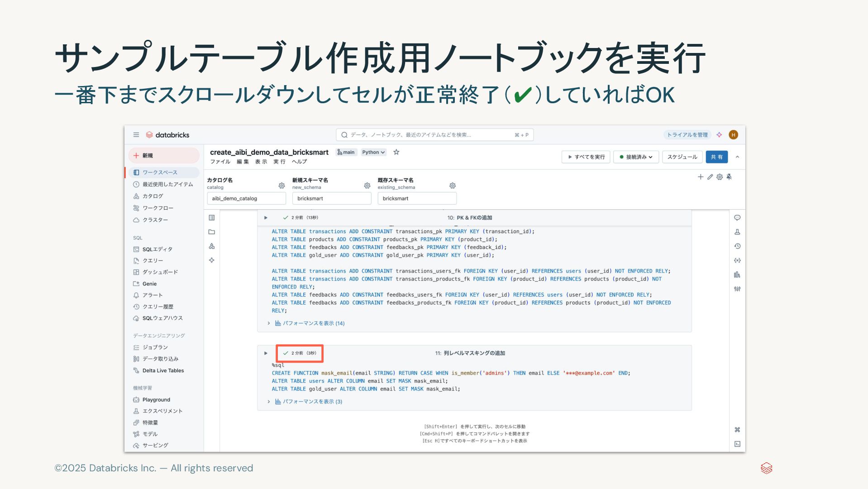Open Playground in the sidebar
The image size is (868, 489).
pos(164,400)
